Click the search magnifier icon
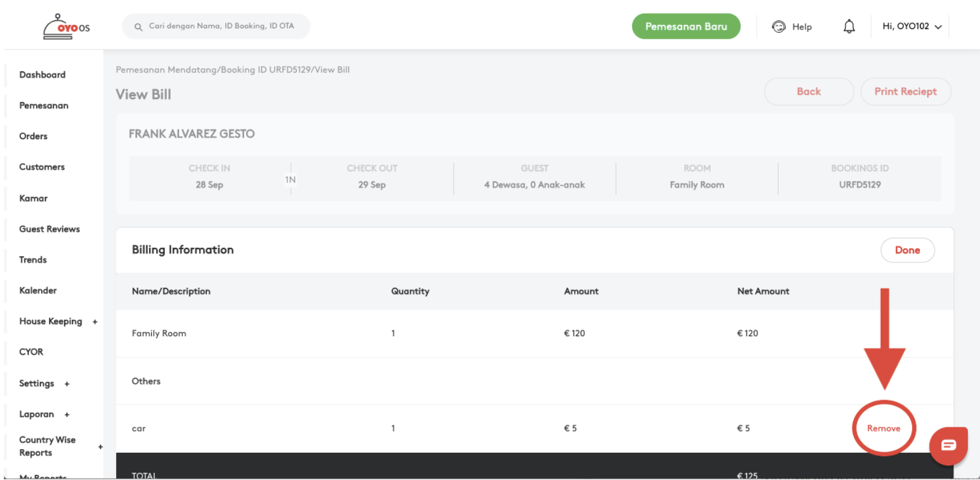The image size is (980, 480). point(138,27)
